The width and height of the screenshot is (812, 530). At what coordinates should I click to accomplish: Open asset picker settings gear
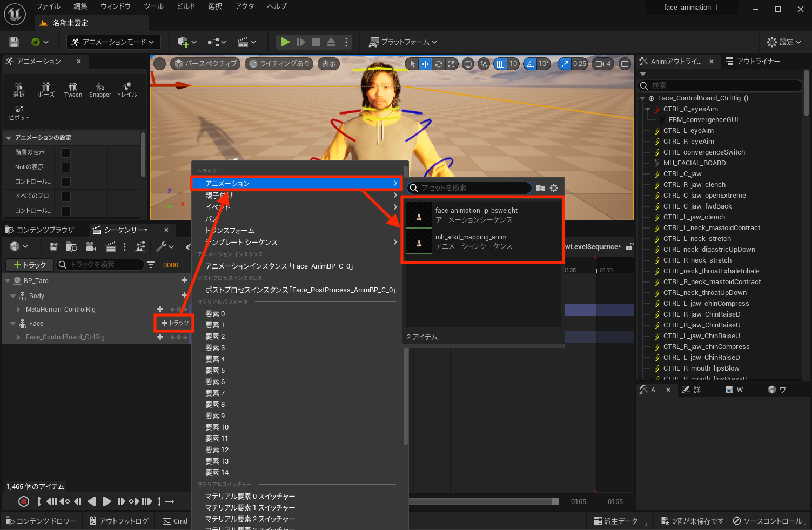554,188
